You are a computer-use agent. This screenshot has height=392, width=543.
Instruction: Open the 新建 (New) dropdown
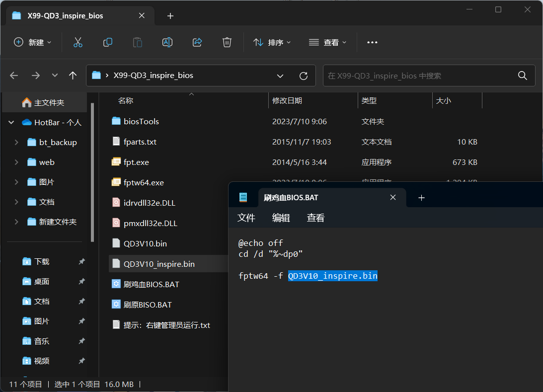(x=33, y=42)
